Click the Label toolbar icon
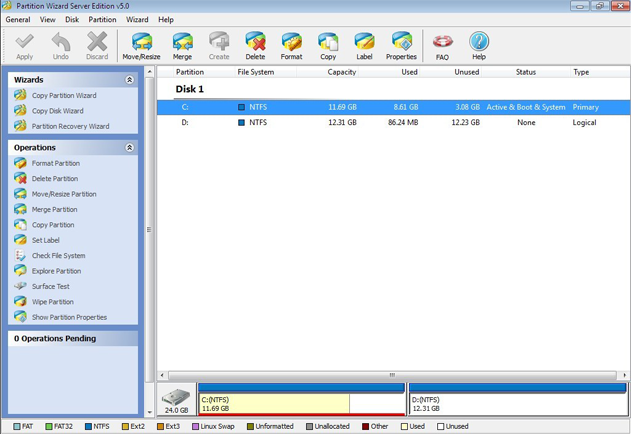631x434 pixels. (x=364, y=45)
